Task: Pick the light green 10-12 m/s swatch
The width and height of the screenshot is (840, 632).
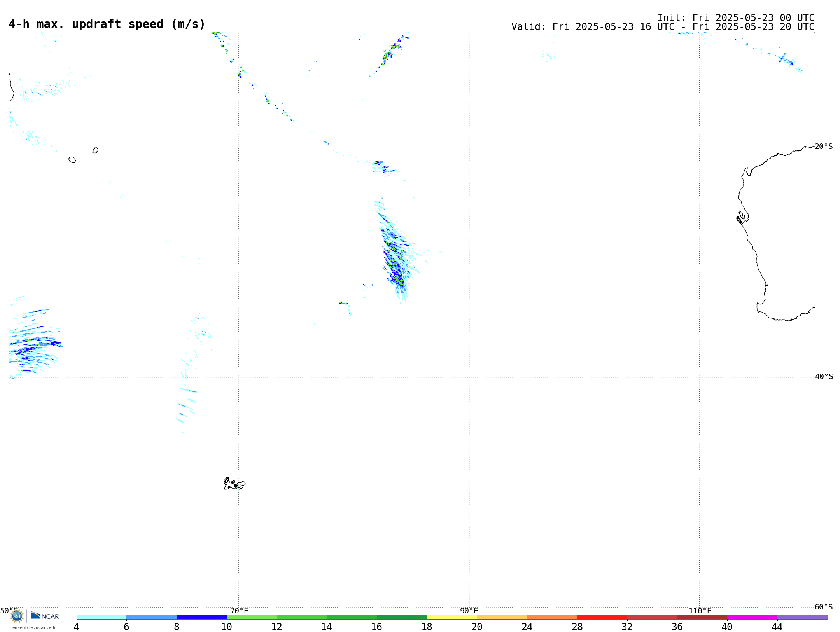Action: [252, 617]
